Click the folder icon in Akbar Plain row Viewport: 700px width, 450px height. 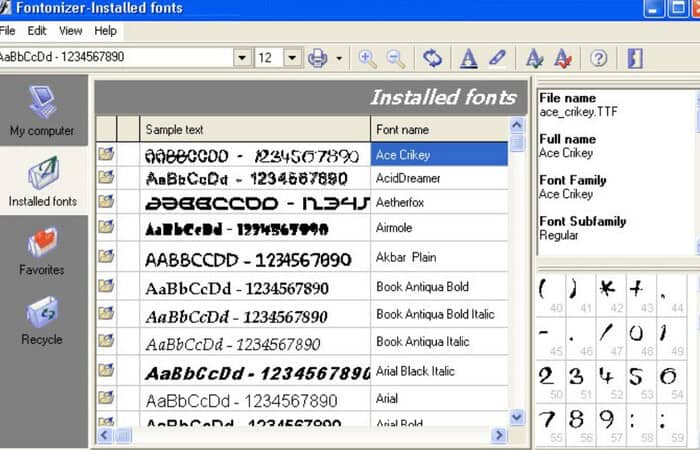coord(106,256)
